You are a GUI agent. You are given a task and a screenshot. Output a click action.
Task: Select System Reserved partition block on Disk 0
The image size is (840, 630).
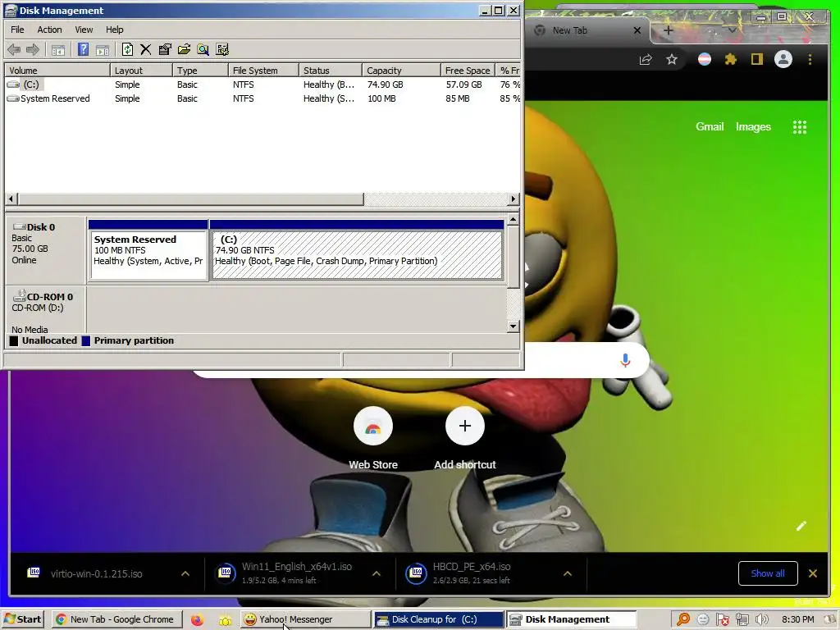pos(148,250)
